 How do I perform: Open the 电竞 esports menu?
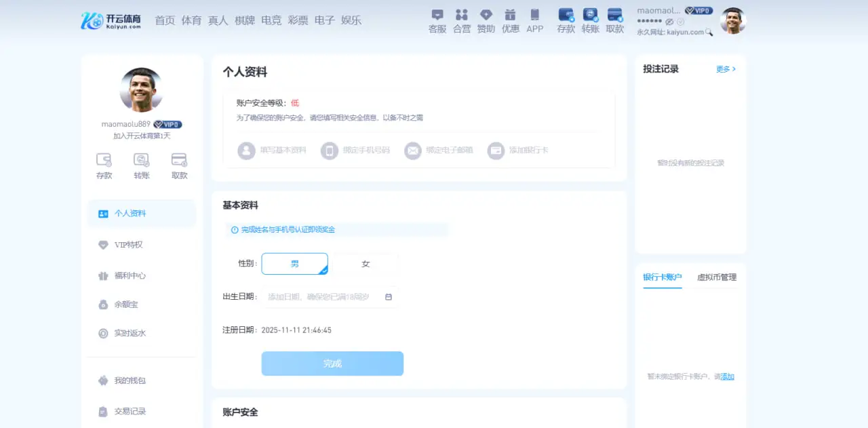pos(271,20)
